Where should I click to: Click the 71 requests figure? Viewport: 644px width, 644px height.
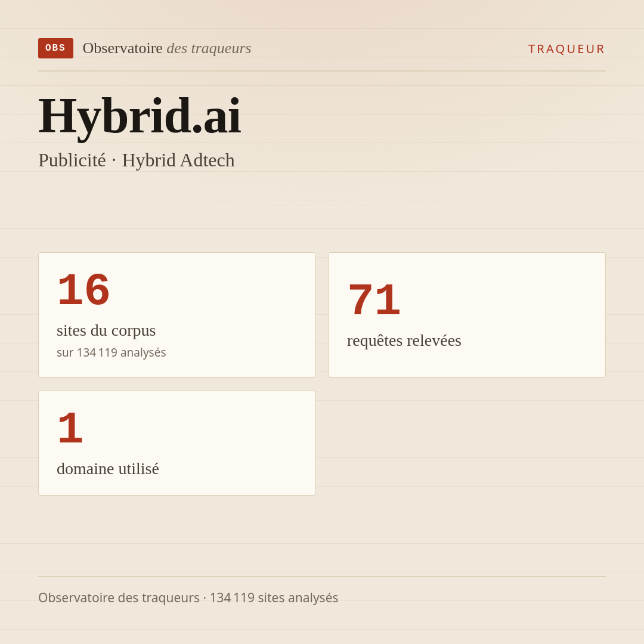pyautogui.click(x=374, y=300)
